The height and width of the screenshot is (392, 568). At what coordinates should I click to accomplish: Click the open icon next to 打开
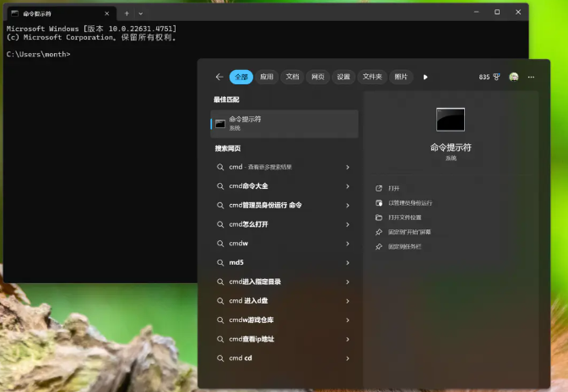tap(379, 188)
